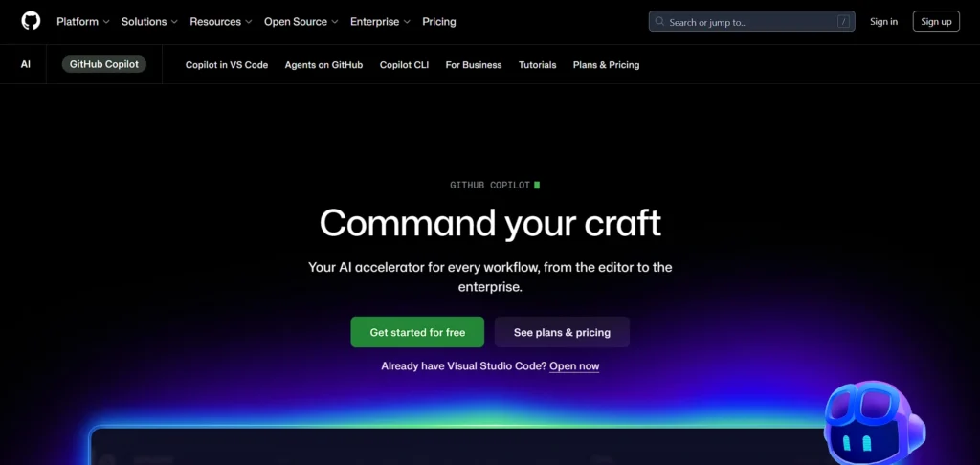
Task: Open the Plans & Pricing tab
Action: 606,64
